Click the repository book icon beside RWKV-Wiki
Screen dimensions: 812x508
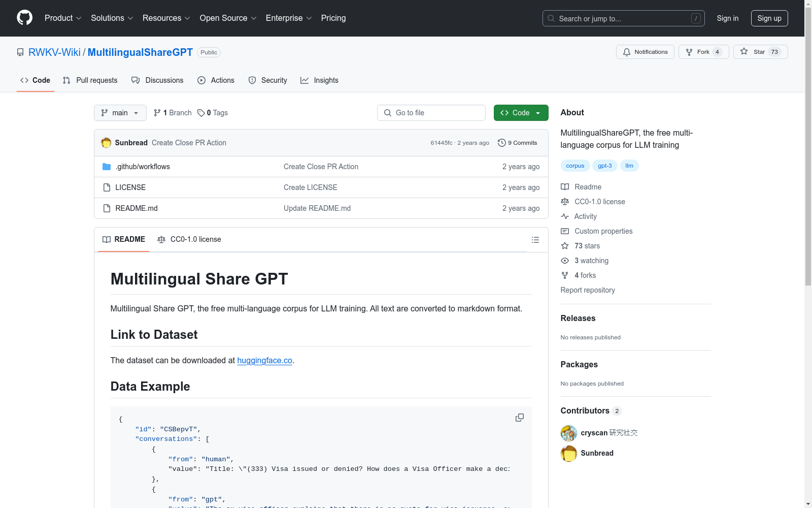pyautogui.click(x=20, y=52)
